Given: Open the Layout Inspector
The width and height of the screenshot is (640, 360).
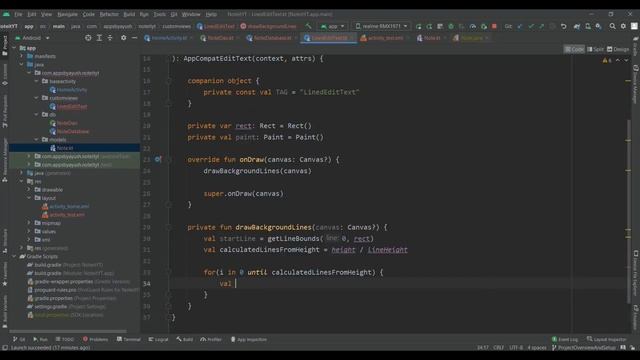Looking at the screenshot, I should tap(606, 339).
